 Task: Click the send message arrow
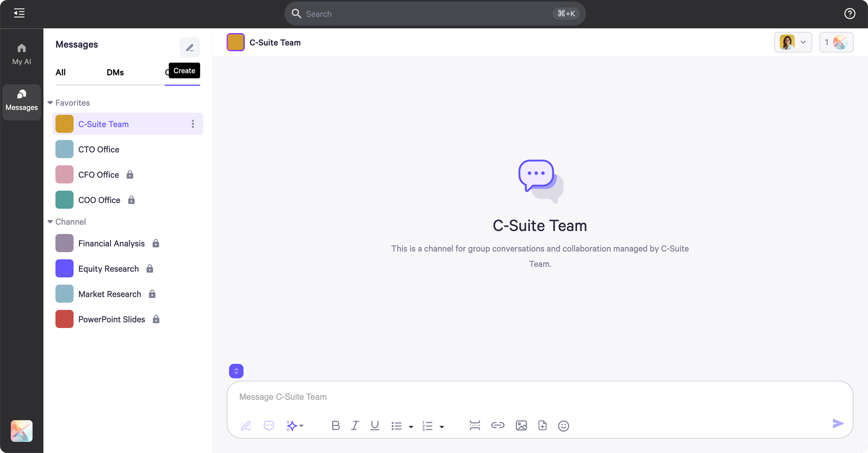(x=838, y=423)
